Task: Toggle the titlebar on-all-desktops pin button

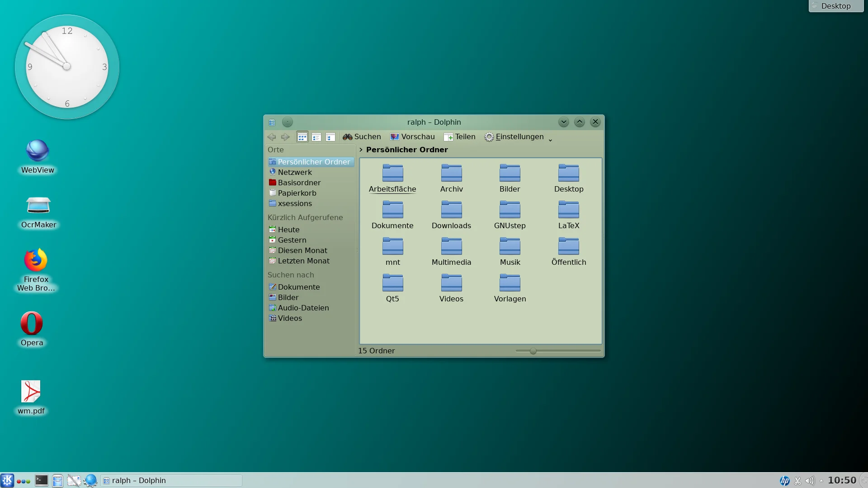Action: (288, 122)
